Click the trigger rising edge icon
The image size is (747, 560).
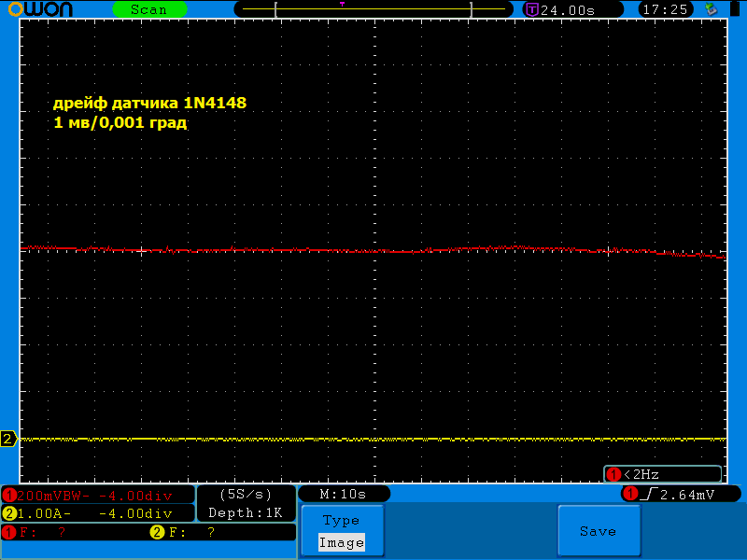[649, 493]
